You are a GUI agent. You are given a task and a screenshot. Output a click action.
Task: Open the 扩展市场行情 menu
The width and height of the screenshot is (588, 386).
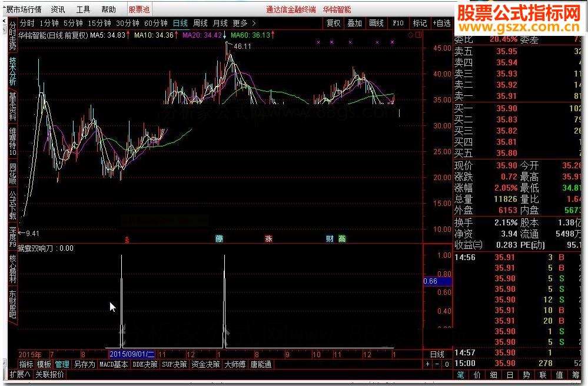[22, 9]
